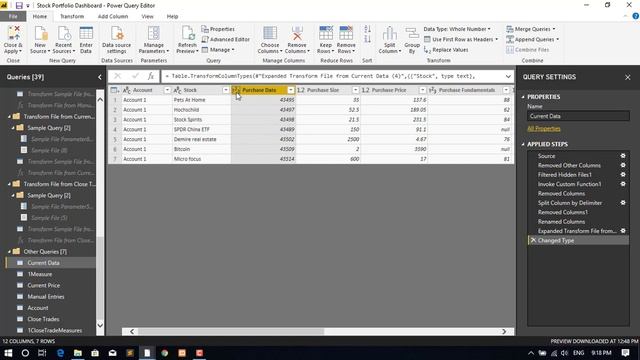Click the Remove Columns icon

point(297,33)
